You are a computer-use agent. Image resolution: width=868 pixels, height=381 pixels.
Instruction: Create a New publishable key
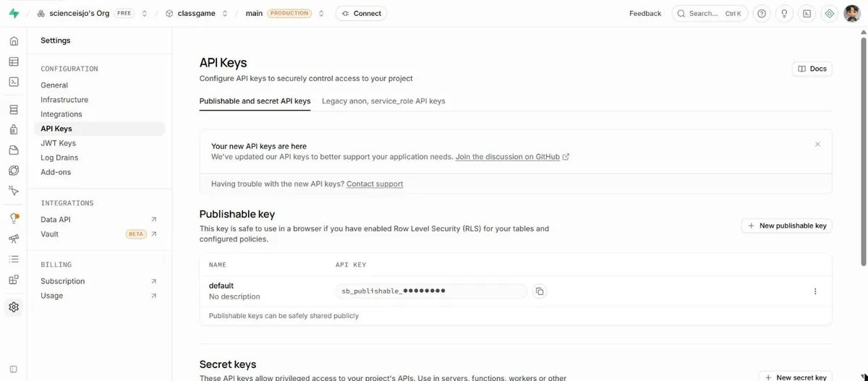[x=787, y=226]
